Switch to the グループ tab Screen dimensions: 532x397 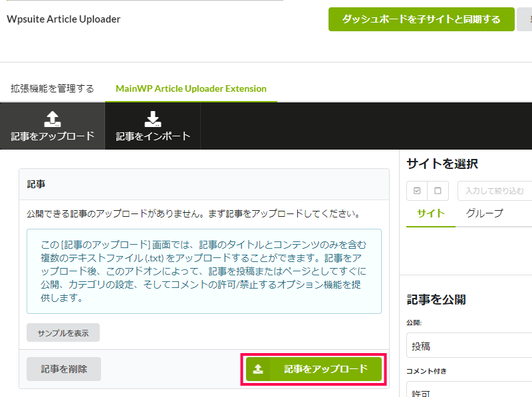pos(485,213)
